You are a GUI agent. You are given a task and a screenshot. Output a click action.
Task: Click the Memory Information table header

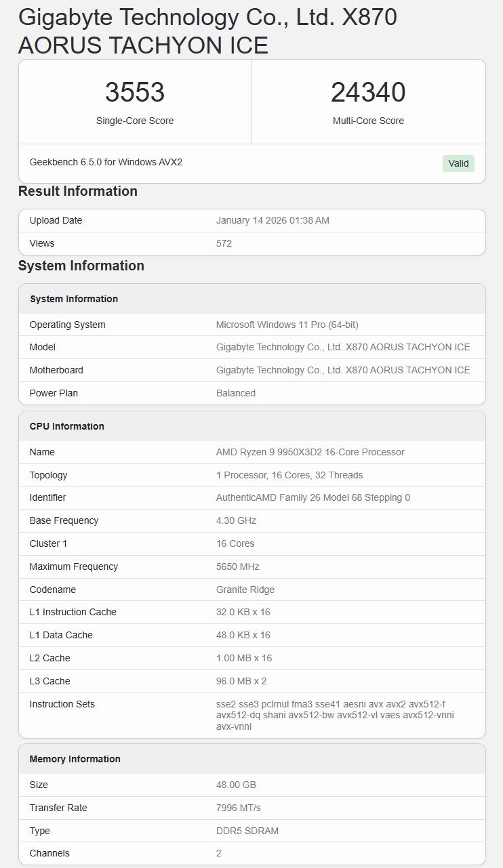click(75, 759)
